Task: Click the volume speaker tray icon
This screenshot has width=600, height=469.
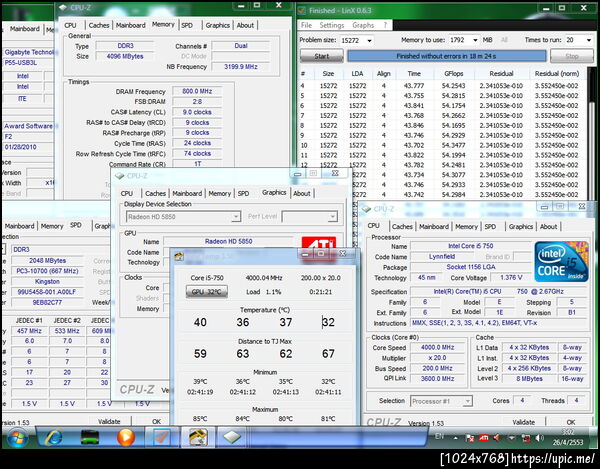Action: click(540, 438)
